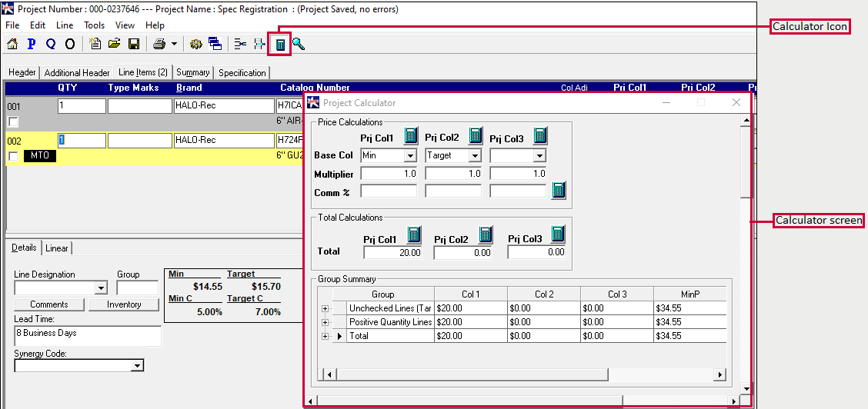Click the calculator icon above Prj Col1 price

[x=411, y=136]
